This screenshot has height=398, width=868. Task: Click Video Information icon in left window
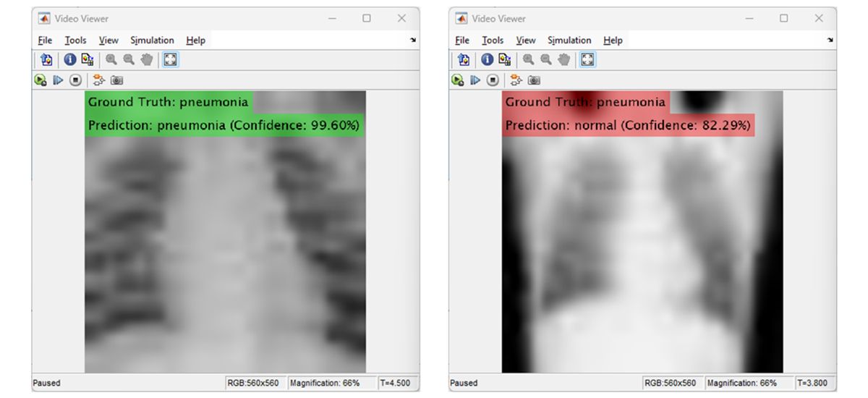tap(70, 60)
